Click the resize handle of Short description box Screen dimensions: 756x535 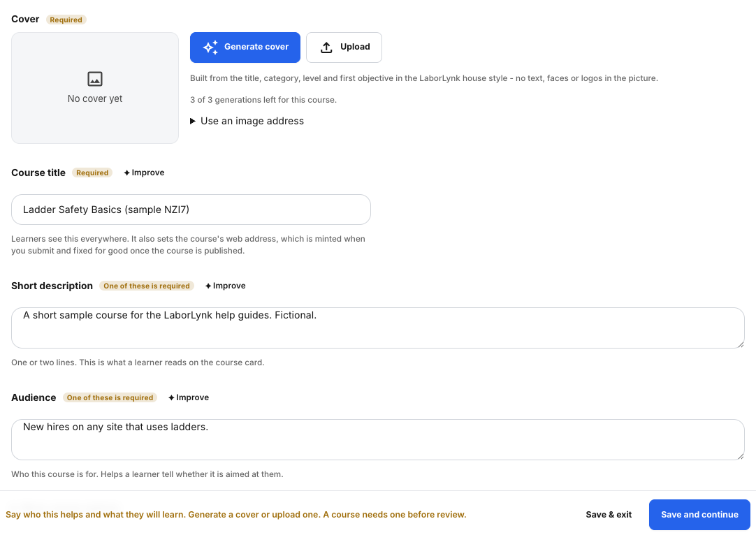coord(741,344)
